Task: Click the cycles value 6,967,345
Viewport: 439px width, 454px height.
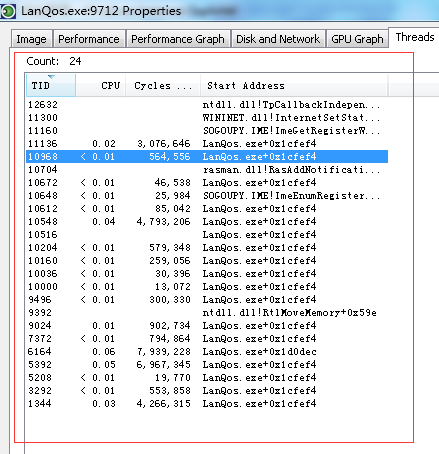Action: tap(164, 365)
